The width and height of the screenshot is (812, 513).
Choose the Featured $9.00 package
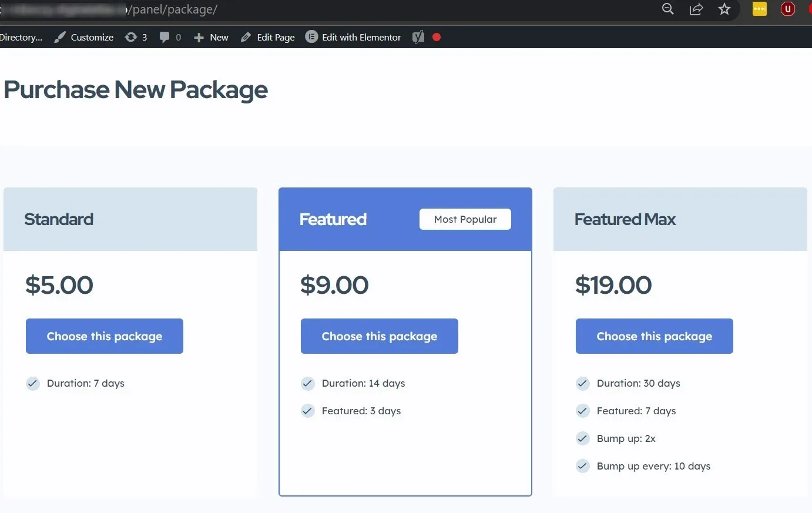tap(380, 336)
